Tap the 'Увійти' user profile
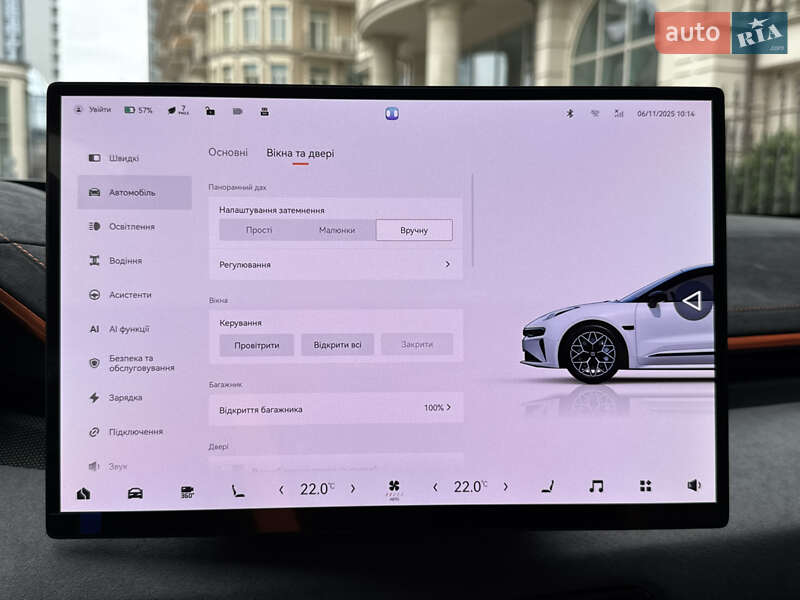The width and height of the screenshot is (800, 600). click(93, 110)
